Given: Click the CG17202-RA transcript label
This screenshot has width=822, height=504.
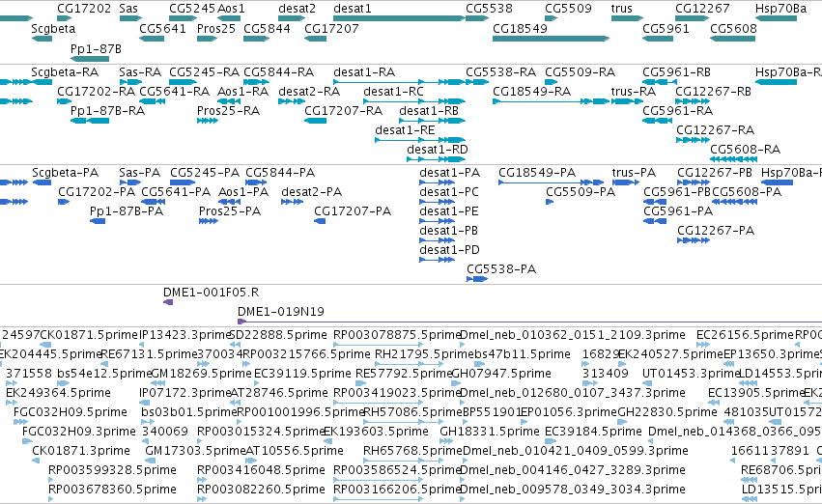Looking at the screenshot, I should click(97, 91).
